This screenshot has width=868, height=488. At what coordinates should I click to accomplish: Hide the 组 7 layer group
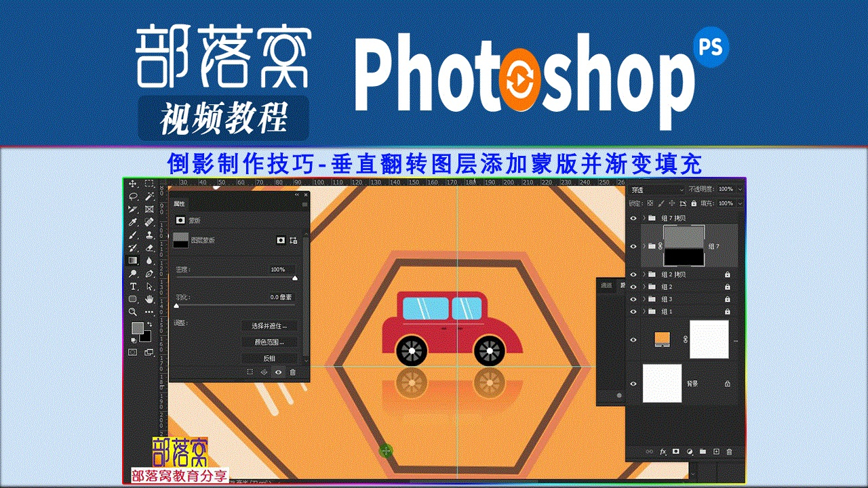point(633,246)
